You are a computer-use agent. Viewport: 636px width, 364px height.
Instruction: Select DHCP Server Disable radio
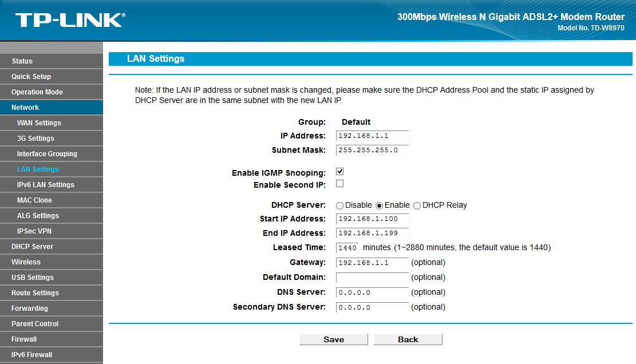(x=339, y=206)
